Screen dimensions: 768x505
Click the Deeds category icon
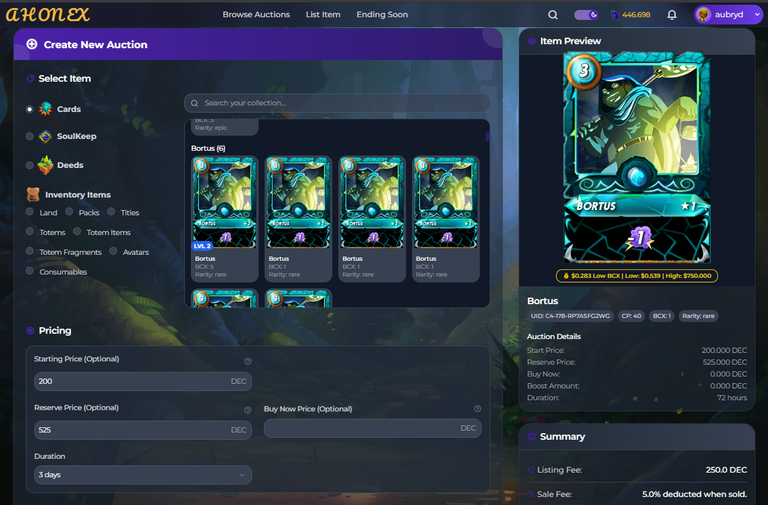pos(46,165)
